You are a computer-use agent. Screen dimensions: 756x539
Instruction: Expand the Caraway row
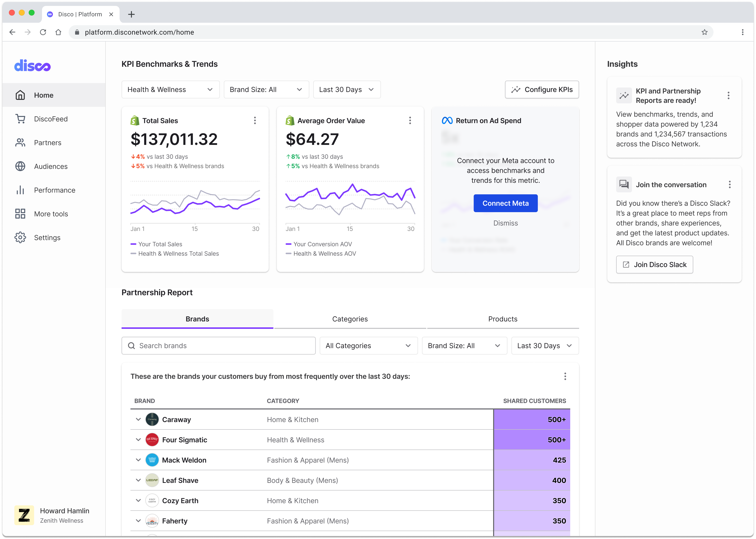click(138, 419)
